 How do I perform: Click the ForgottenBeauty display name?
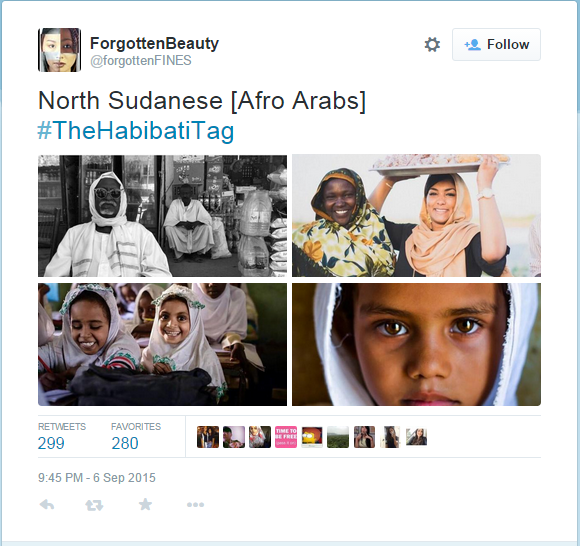tap(154, 43)
